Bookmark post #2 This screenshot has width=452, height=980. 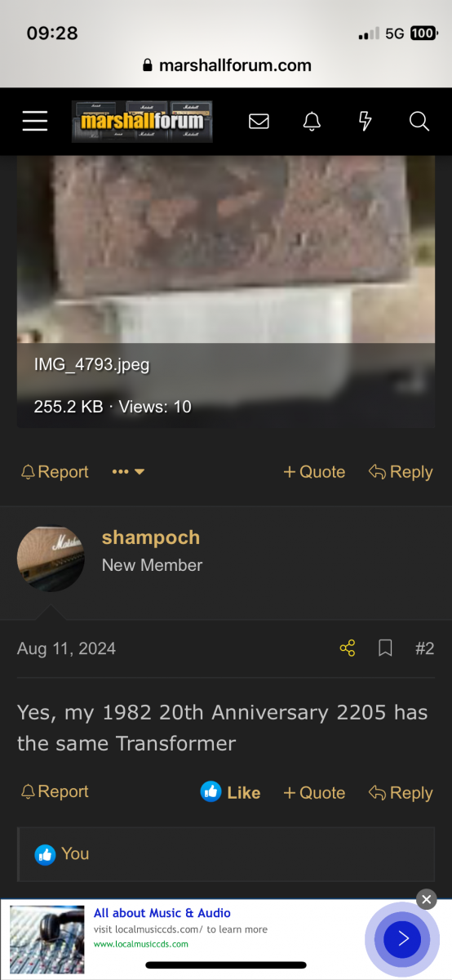click(386, 648)
